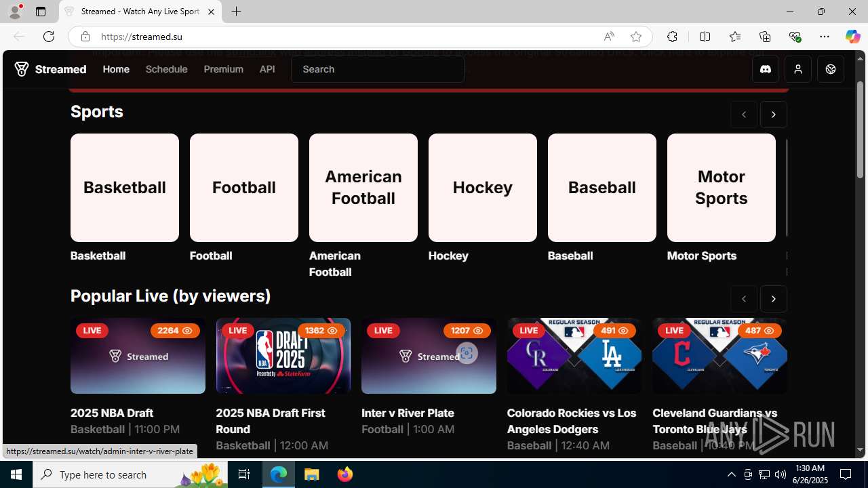Open Settings and more ellipsis
Viewport: 868px width, 488px height.
click(x=825, y=37)
